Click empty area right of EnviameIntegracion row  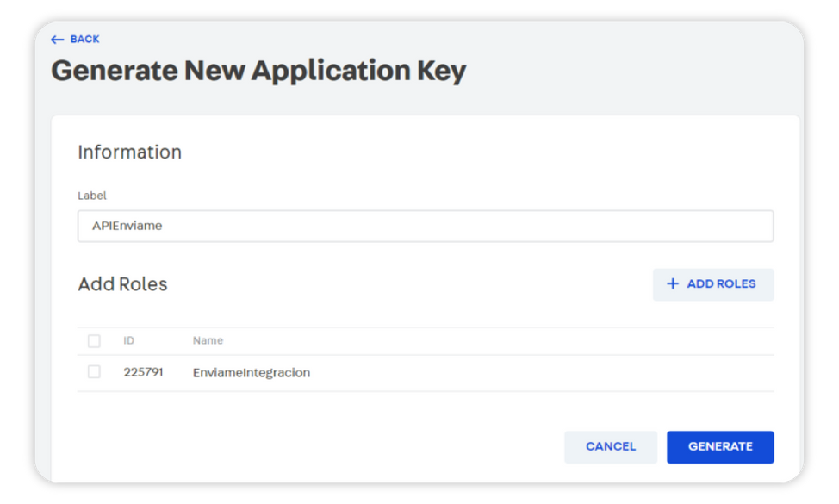551,373
